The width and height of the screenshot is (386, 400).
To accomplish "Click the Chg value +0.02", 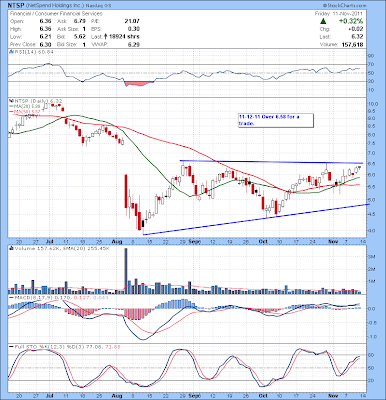I will pos(356,29).
